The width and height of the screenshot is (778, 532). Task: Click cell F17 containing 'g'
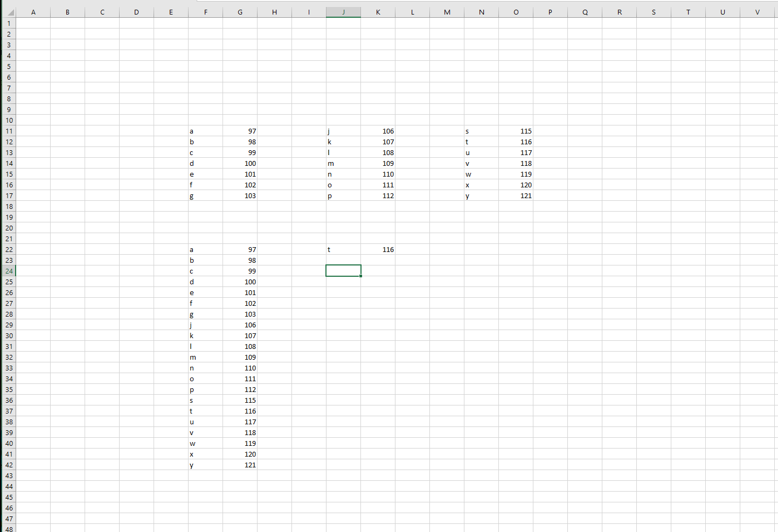point(206,195)
